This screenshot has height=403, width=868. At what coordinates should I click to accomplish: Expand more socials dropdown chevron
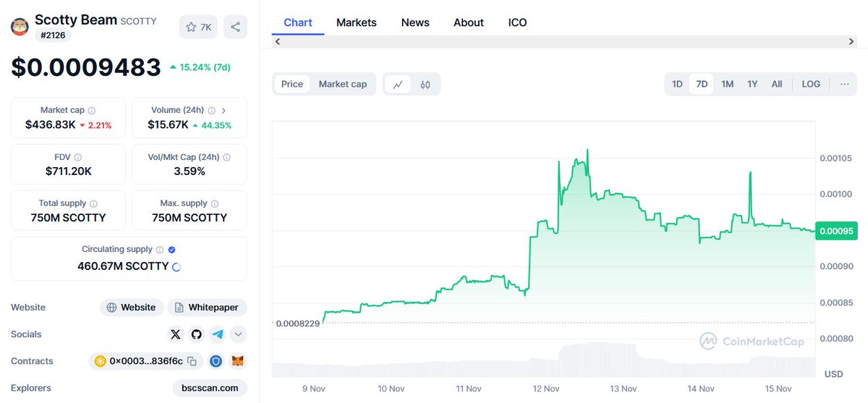point(239,334)
